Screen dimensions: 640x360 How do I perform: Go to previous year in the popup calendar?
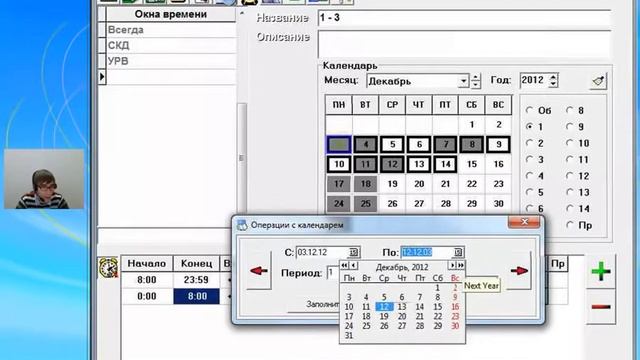pyautogui.click(x=344, y=266)
